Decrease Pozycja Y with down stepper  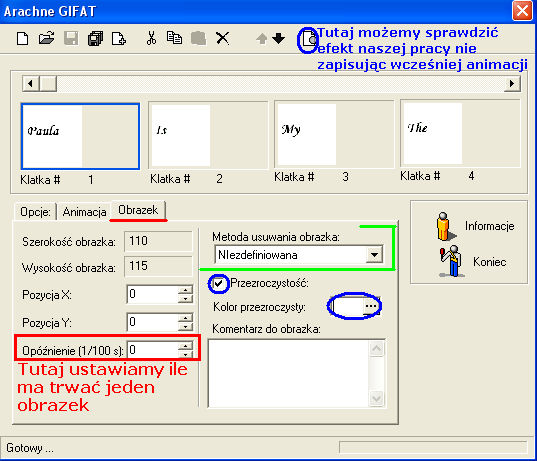pyautogui.click(x=185, y=327)
